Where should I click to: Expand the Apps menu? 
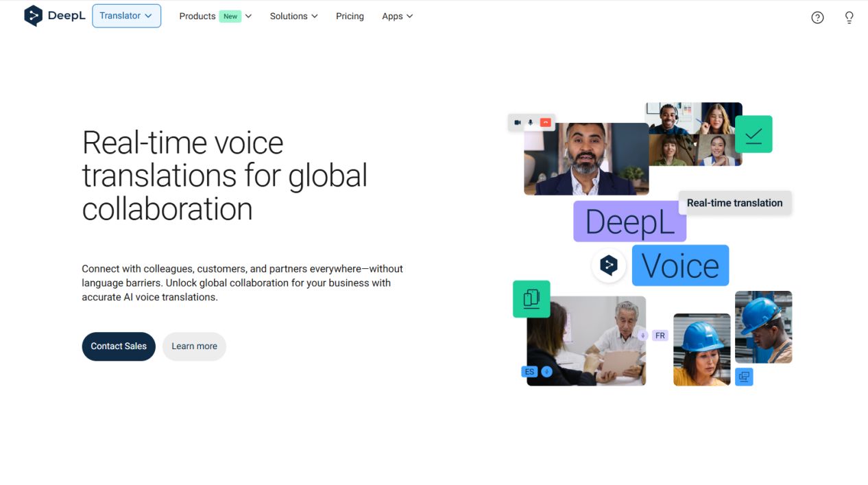click(x=398, y=16)
